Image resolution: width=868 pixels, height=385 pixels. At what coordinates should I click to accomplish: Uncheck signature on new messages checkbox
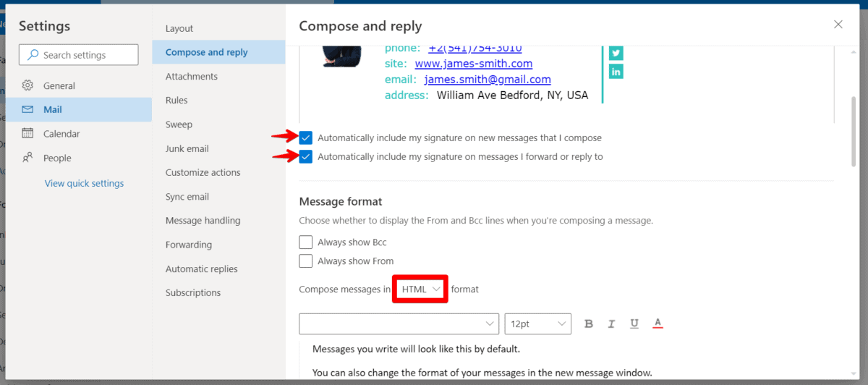click(x=306, y=137)
